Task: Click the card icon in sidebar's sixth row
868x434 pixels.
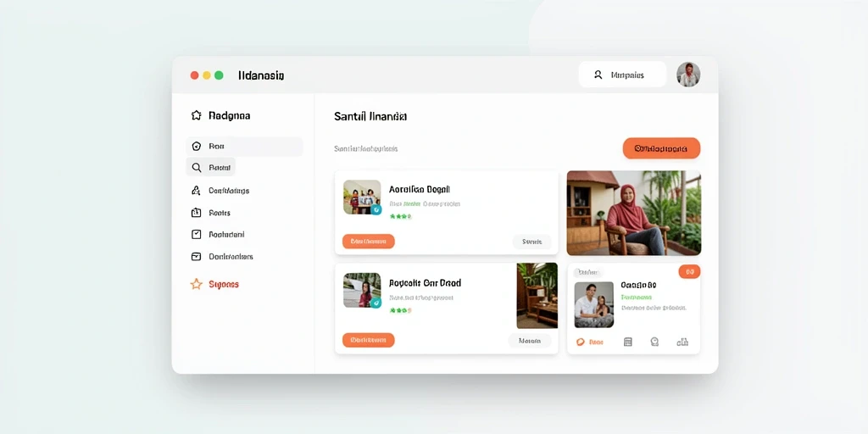Action: (x=196, y=256)
